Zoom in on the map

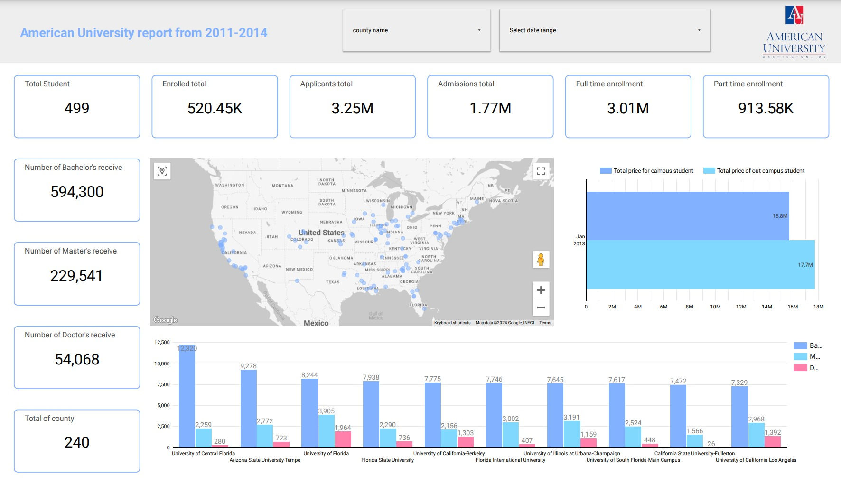[x=541, y=290]
